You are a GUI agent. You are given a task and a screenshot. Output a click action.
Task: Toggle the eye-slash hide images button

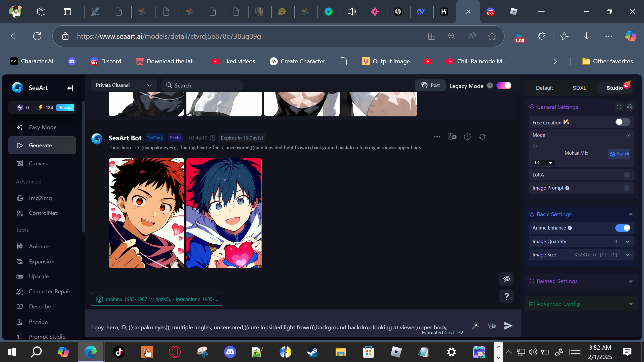(x=506, y=279)
